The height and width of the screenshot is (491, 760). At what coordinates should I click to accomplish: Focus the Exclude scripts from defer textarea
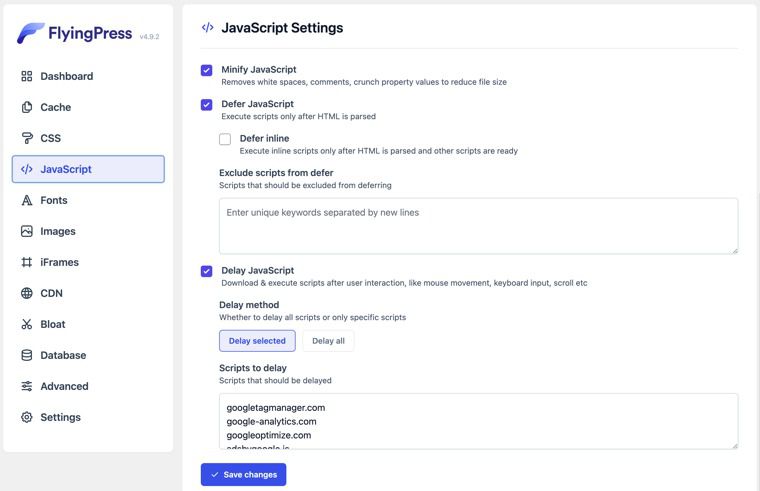point(478,225)
